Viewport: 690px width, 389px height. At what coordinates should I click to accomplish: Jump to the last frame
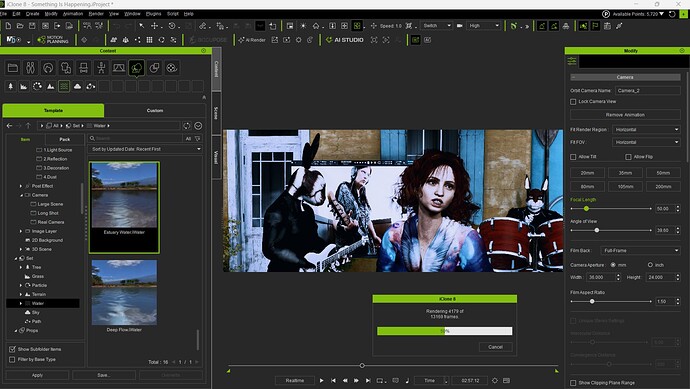pos(368,381)
